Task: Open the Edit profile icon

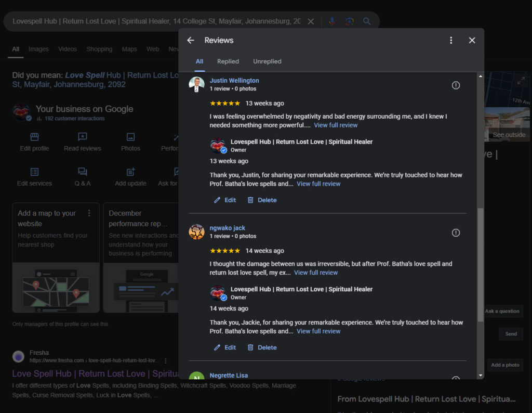Action: 34,137
